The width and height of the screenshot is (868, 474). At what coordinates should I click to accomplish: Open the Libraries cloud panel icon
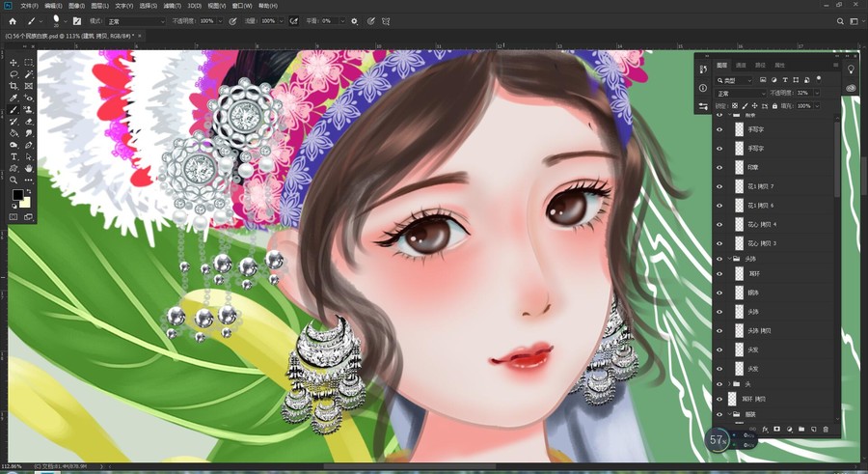pyautogui.click(x=851, y=88)
